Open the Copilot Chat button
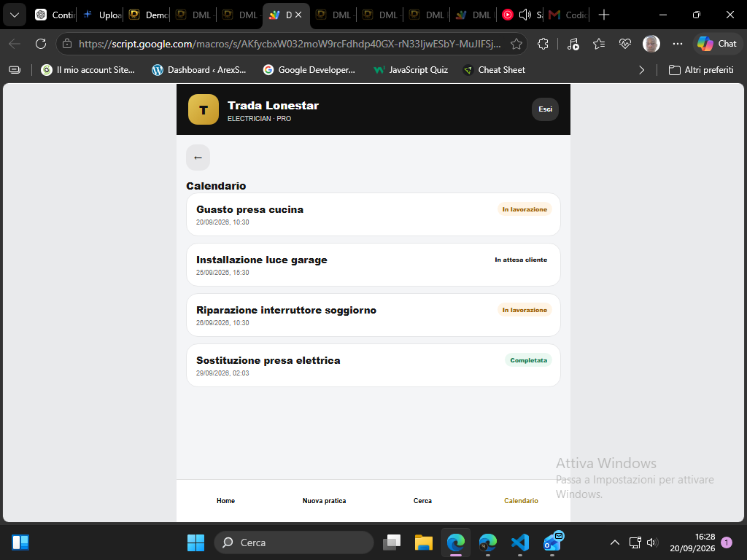 (717, 44)
